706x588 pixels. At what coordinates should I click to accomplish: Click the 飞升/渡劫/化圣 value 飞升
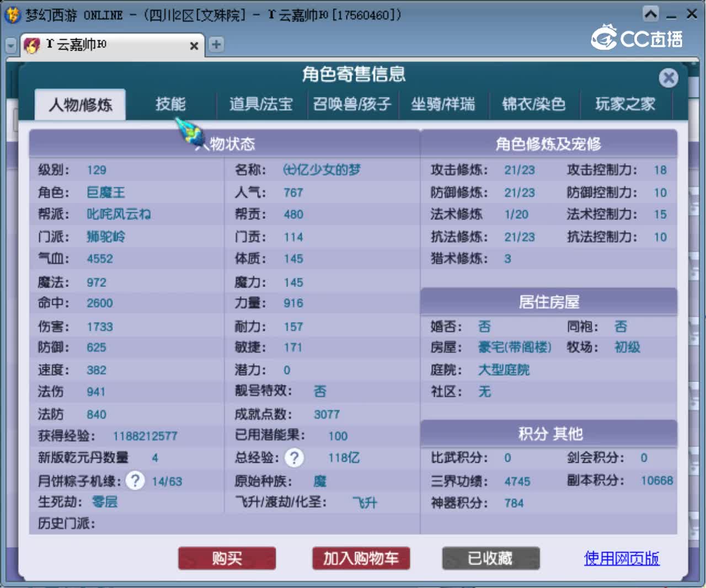tap(365, 503)
